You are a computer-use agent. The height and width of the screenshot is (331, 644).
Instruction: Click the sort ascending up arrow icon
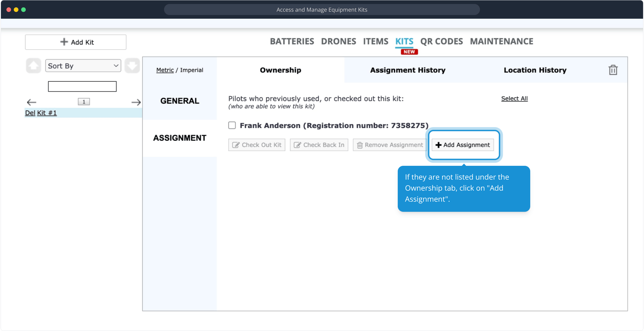[33, 66]
